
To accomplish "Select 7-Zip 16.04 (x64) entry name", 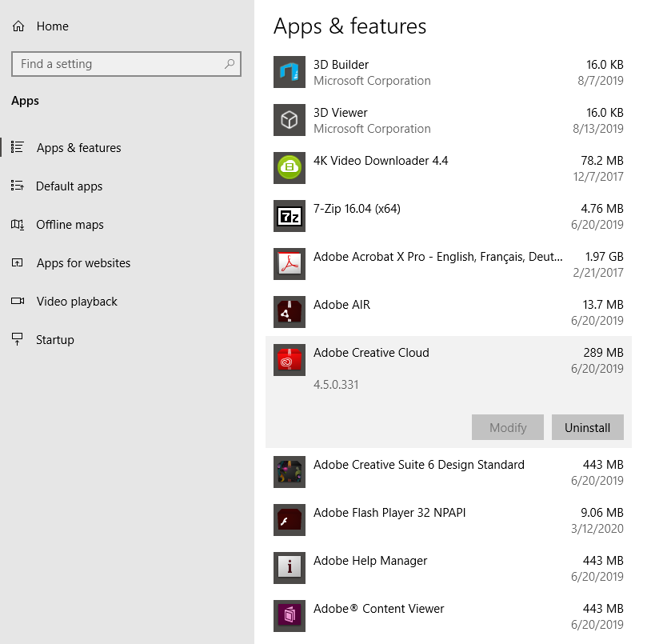I will [x=357, y=209].
